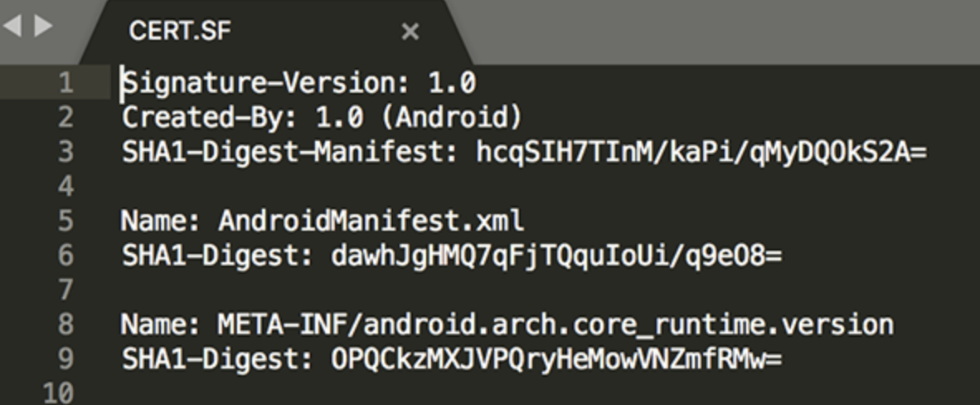Close the CERT.SF tab
Screen dimensions: 980x405
(410, 32)
